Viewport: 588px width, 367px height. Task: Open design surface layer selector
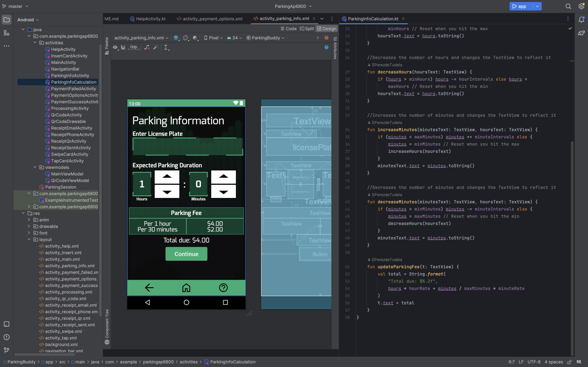176,38
